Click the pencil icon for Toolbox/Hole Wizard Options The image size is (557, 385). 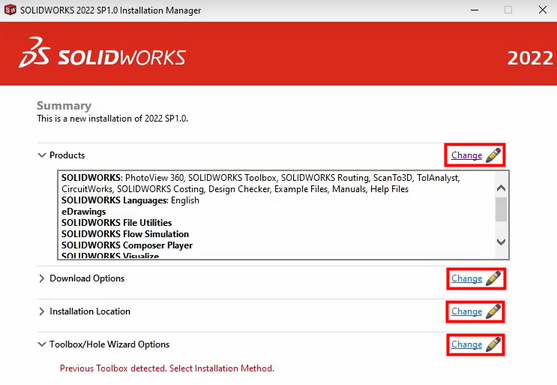493,345
